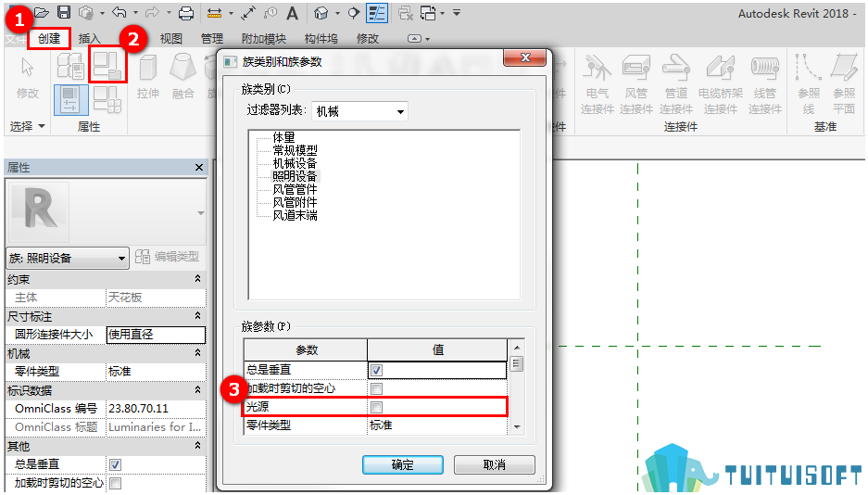
Task: Click the Aligned Dimension icon
Action: 248,13
